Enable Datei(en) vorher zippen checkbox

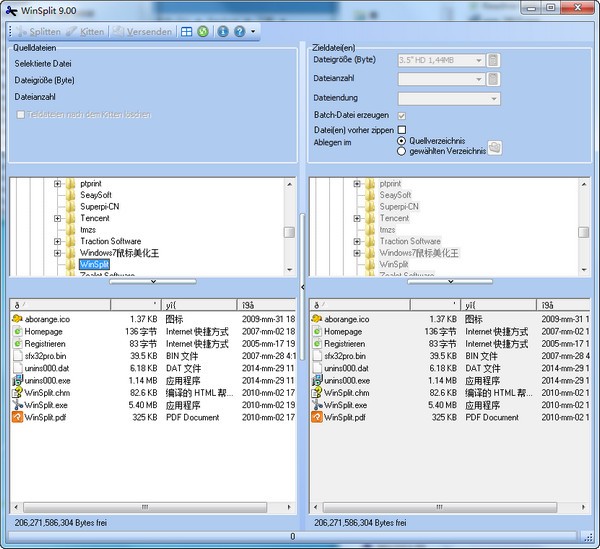[402, 130]
